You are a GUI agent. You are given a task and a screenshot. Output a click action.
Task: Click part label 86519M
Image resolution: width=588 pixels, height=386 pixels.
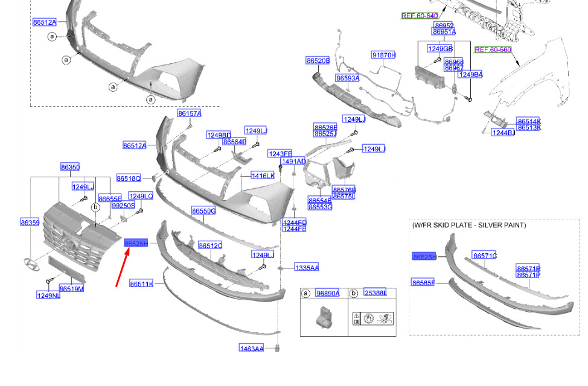pyautogui.click(x=72, y=289)
